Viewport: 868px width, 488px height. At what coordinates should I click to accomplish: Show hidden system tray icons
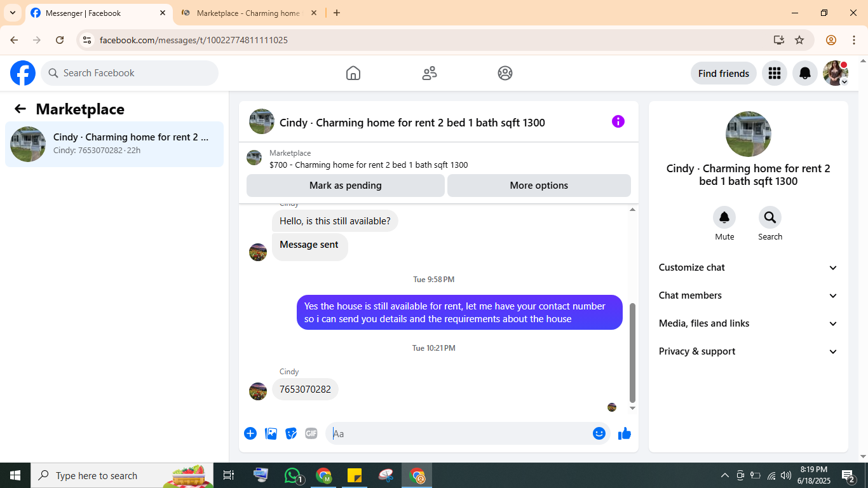[724, 475]
